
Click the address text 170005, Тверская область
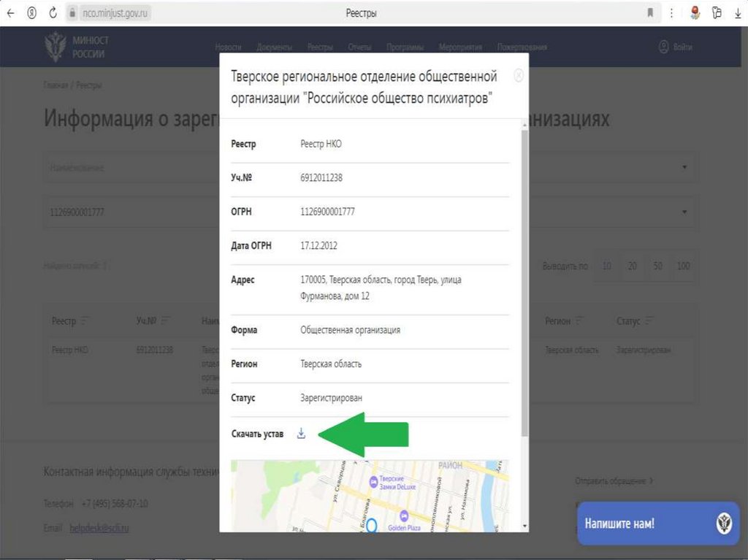[381, 288]
